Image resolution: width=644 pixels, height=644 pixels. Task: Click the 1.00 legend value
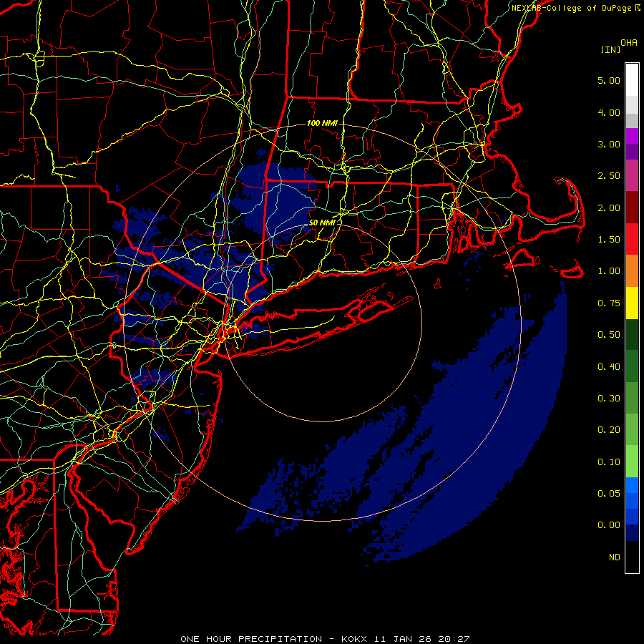tap(609, 271)
